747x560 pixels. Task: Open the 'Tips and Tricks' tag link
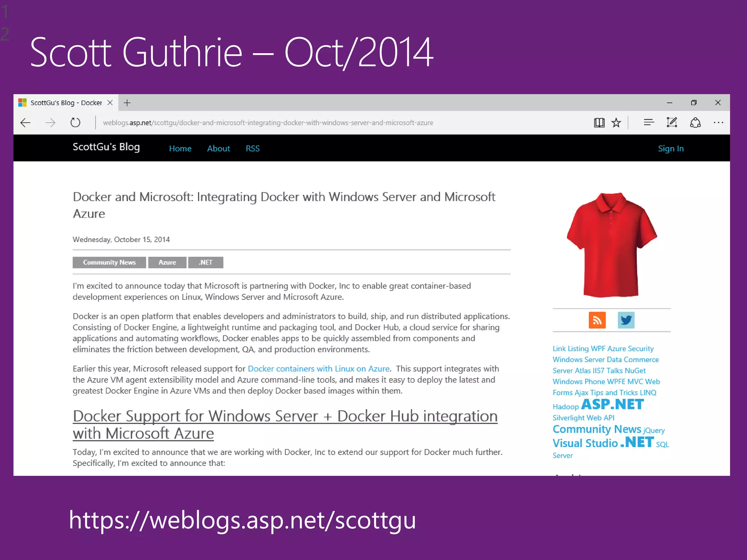(x=614, y=393)
